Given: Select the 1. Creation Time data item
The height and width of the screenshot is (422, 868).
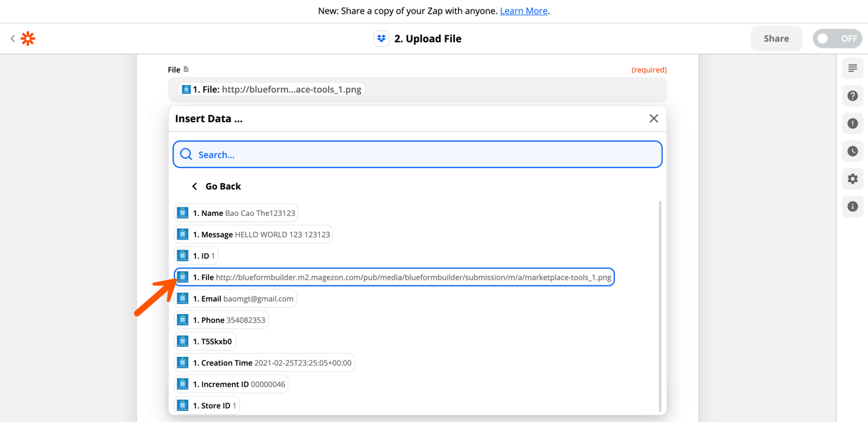Looking at the screenshot, I should (265, 362).
